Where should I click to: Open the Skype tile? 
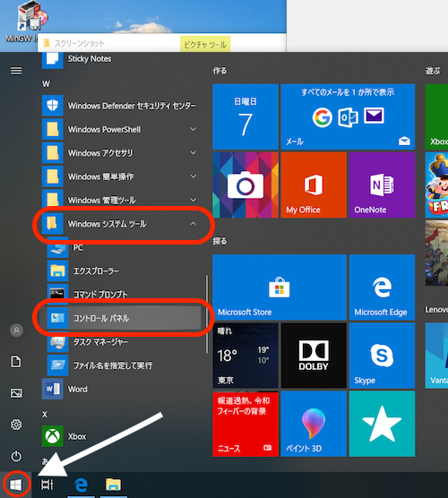point(382,356)
